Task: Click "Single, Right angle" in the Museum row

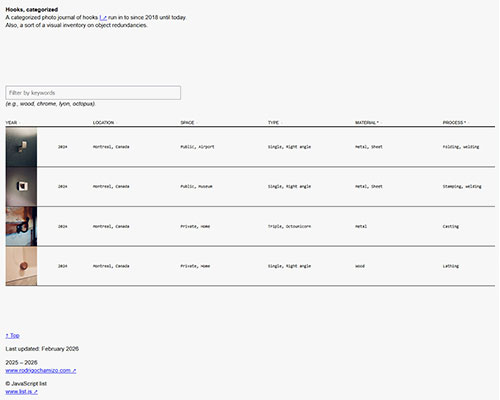Action: pos(289,186)
